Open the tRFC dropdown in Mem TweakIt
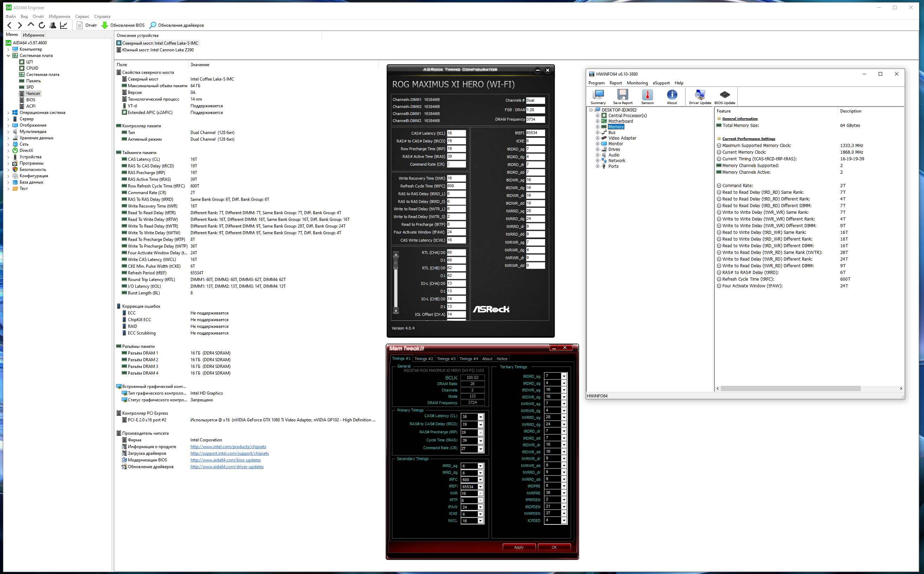The width and height of the screenshot is (924, 574). coord(480,480)
